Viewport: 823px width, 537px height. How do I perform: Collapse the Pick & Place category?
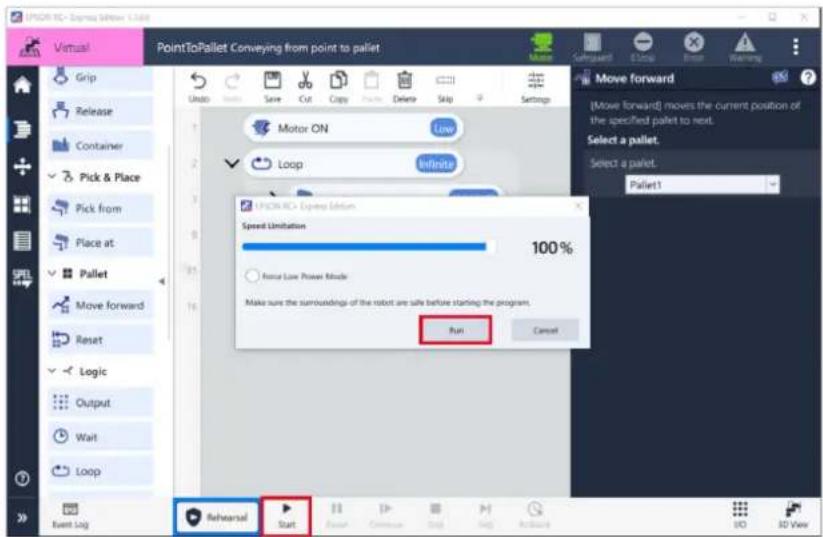tap(52, 177)
